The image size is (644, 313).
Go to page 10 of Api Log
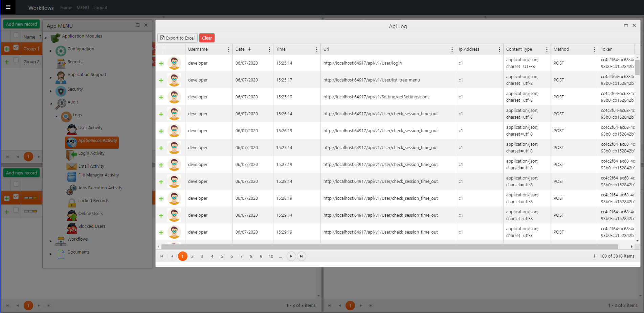[271, 257]
